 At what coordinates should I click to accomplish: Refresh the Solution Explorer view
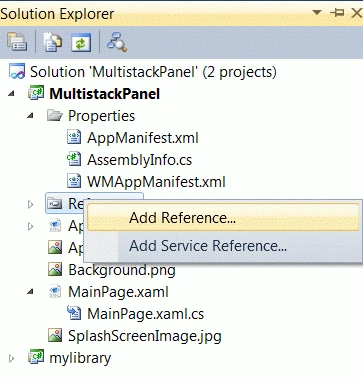81,42
